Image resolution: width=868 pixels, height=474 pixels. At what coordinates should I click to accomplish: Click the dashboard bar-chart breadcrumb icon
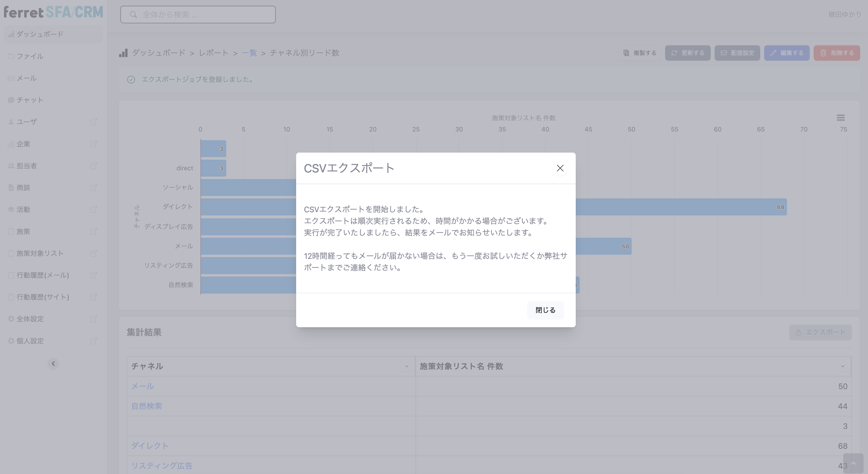coord(123,53)
